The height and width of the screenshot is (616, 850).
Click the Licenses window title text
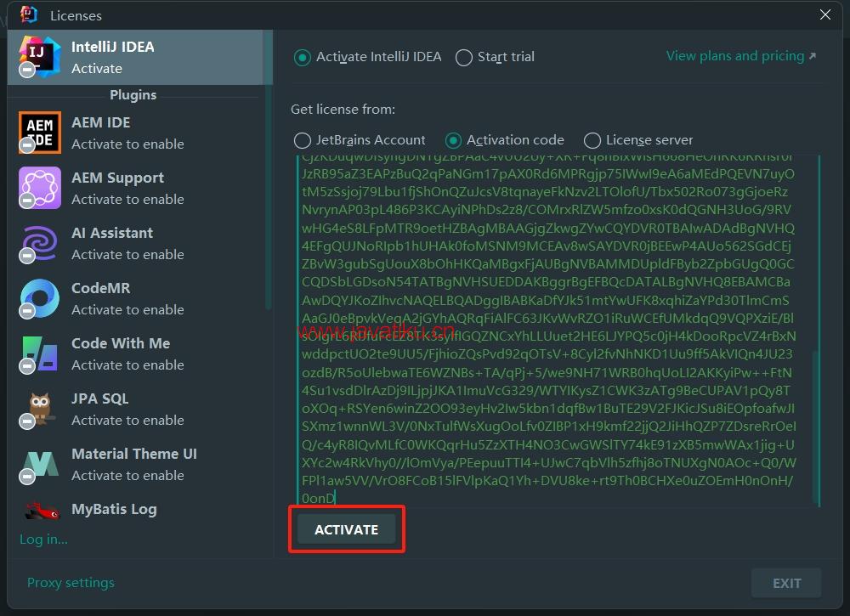(x=76, y=15)
